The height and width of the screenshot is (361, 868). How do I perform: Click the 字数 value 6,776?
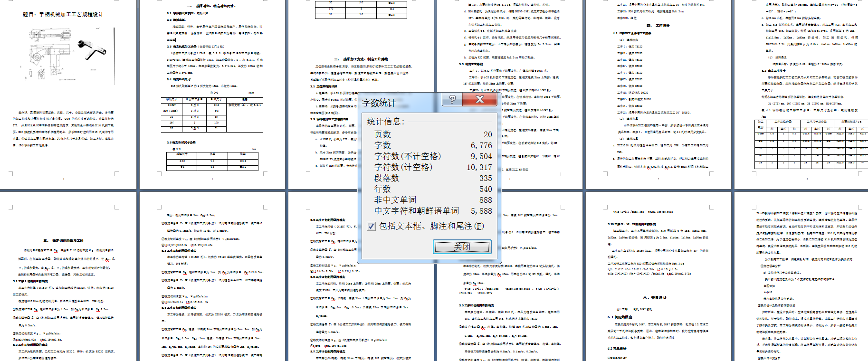481,145
